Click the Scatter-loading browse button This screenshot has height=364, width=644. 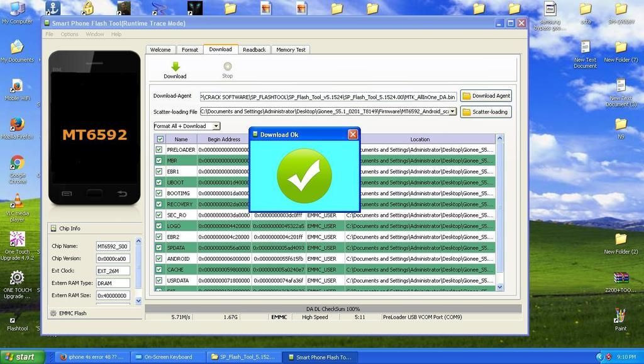tap(486, 112)
